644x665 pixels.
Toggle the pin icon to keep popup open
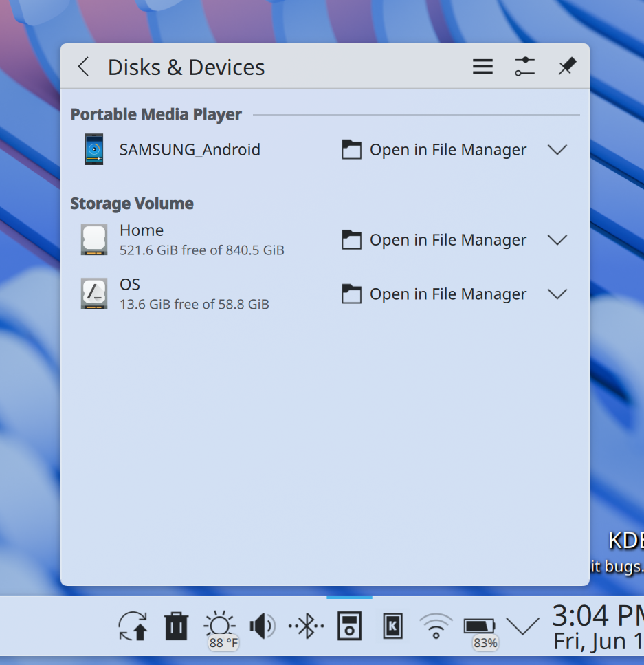[x=567, y=66]
